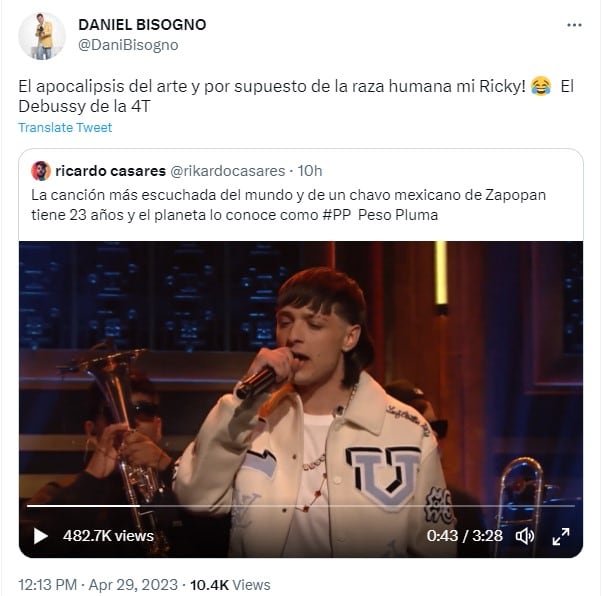This screenshot has height=596, width=602.
Task: Click the @rikardocasares handle
Action: pos(228,171)
